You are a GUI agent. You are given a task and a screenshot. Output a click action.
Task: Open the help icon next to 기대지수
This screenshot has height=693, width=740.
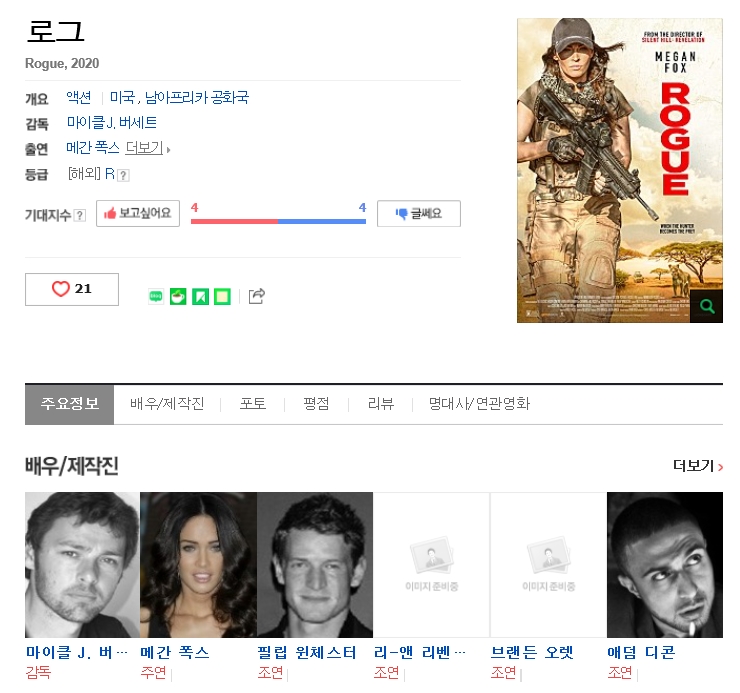coord(80,215)
